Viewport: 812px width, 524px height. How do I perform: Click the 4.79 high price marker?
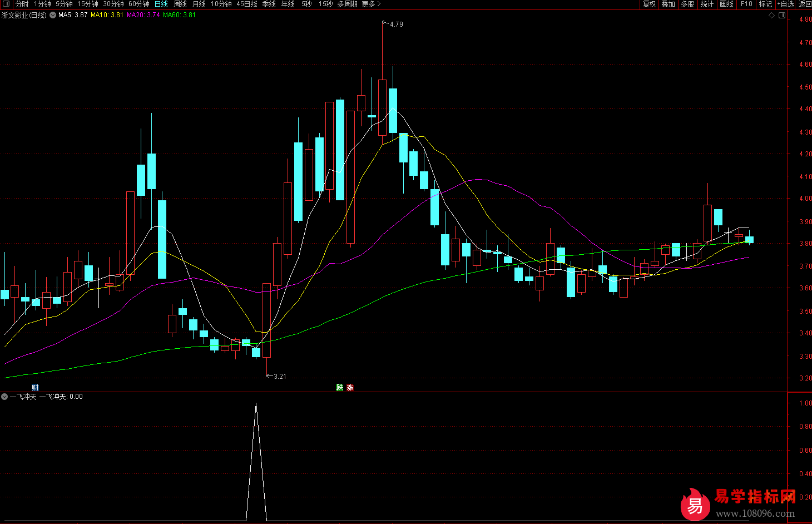pyautogui.click(x=396, y=24)
